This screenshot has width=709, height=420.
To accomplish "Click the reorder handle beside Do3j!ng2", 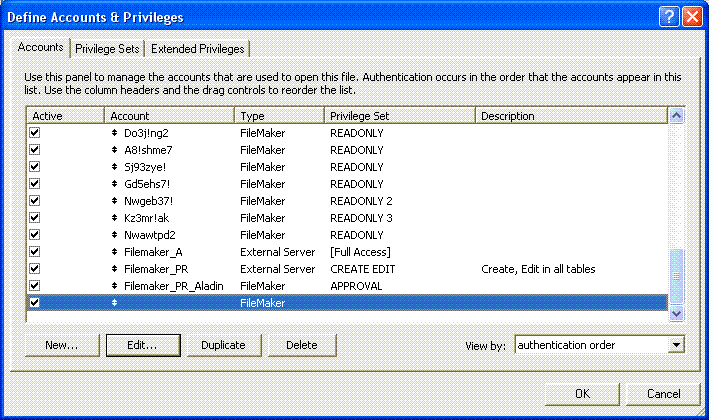I will 114,133.
